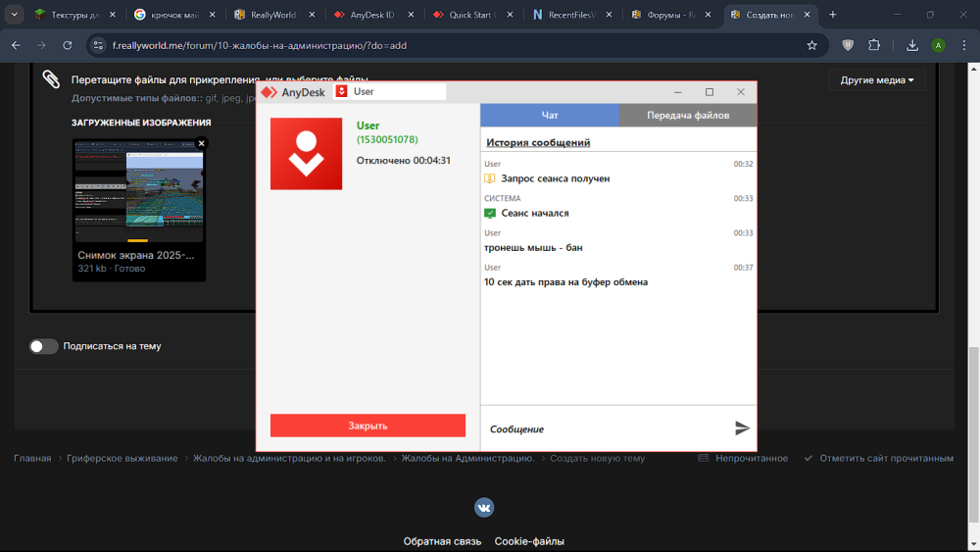
Task: Open the browser profile avatar A
Action: coord(938,46)
